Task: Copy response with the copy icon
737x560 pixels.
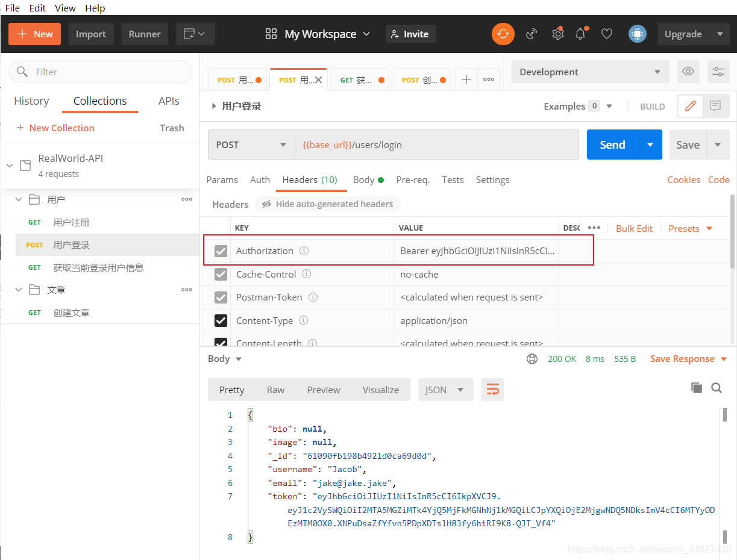Action: click(697, 388)
